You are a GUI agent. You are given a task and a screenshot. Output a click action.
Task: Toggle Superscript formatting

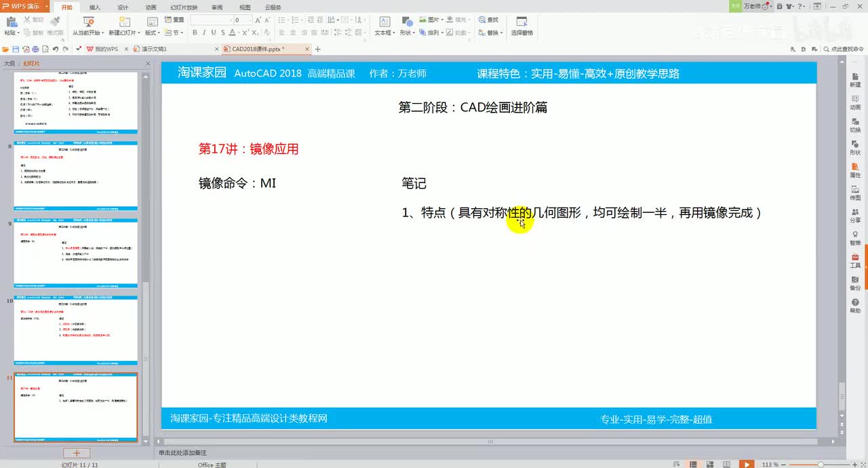coord(245,33)
